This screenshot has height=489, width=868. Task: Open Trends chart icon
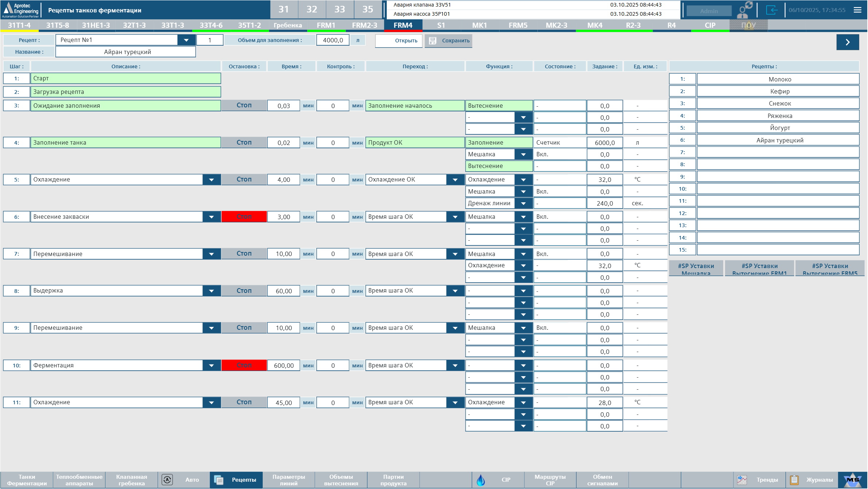pyautogui.click(x=742, y=480)
